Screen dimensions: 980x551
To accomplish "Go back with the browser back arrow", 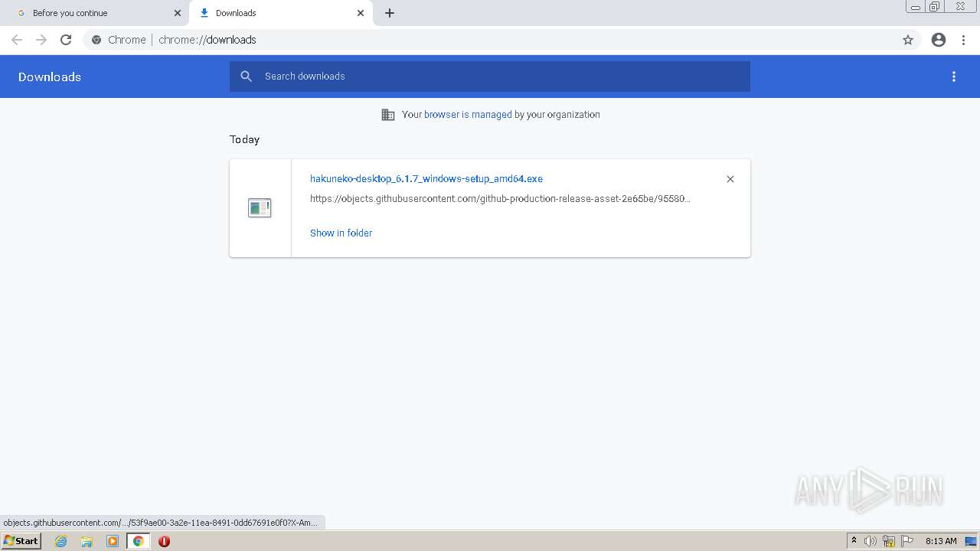I will [x=17, y=40].
